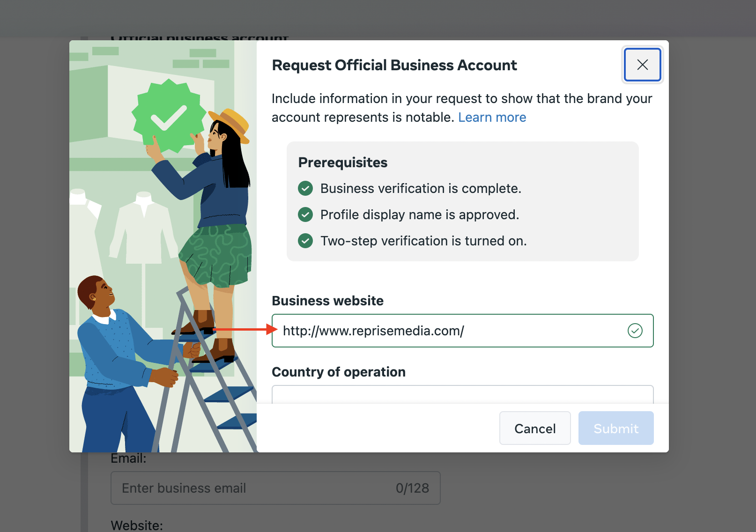Click the Prerequisites heading
Screen dimensions: 756x532
(x=343, y=162)
